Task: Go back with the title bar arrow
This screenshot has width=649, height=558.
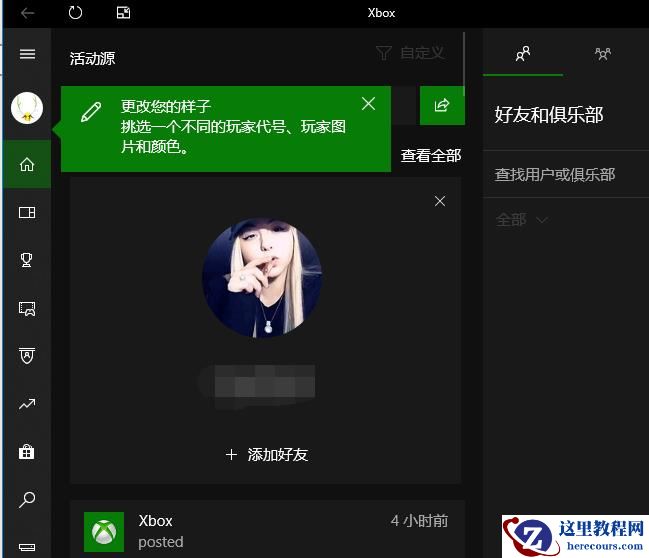Action: tap(28, 13)
